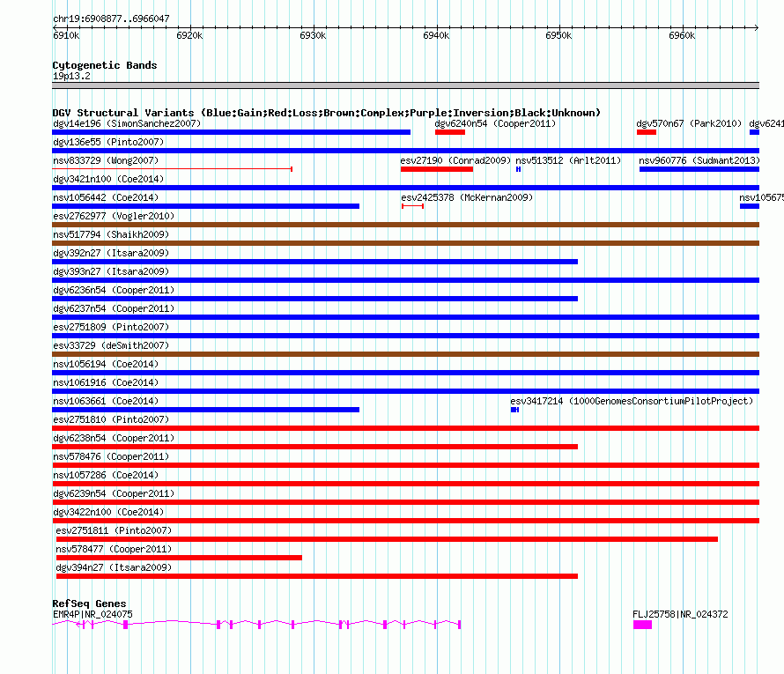Select nsv1061916 (Coe2014) label
Screen dimensions: 784x674
pyautogui.click(x=106, y=382)
